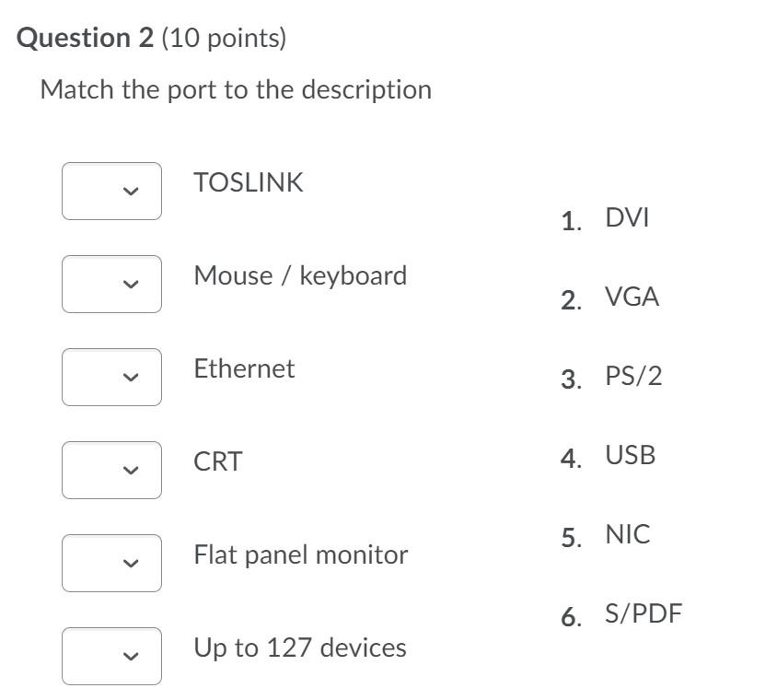This screenshot has width=777, height=700.
Task: Click the PS/2 list entry
Action: point(635,376)
